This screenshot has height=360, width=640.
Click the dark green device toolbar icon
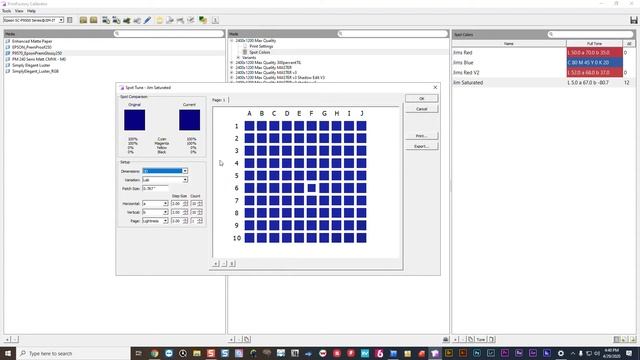click(127, 20)
